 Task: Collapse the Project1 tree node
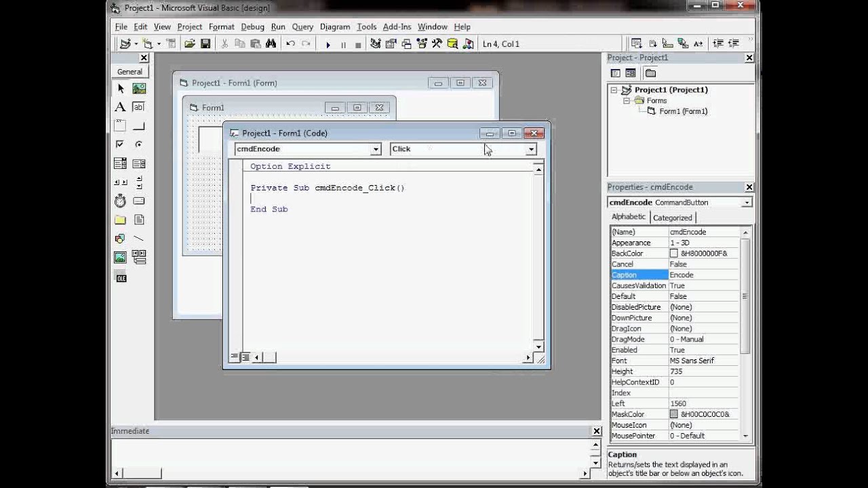pos(614,90)
